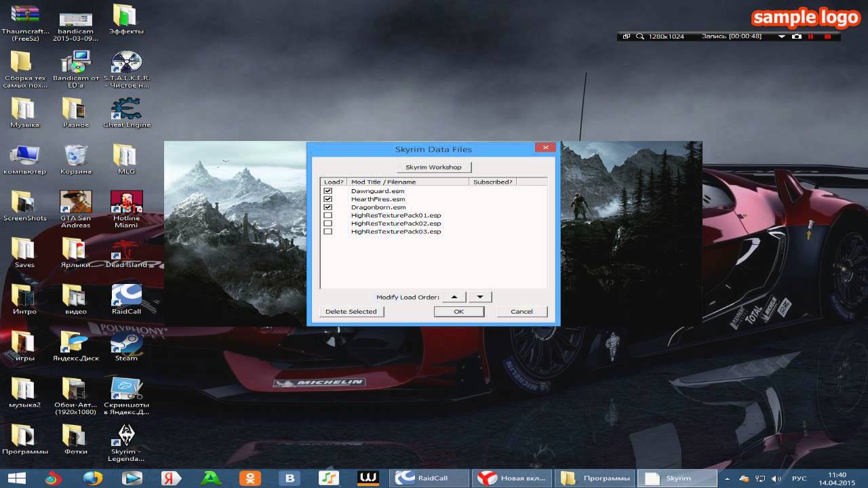Open Windows Start button
Image resolution: width=868 pixels, height=488 pixels.
point(17,478)
